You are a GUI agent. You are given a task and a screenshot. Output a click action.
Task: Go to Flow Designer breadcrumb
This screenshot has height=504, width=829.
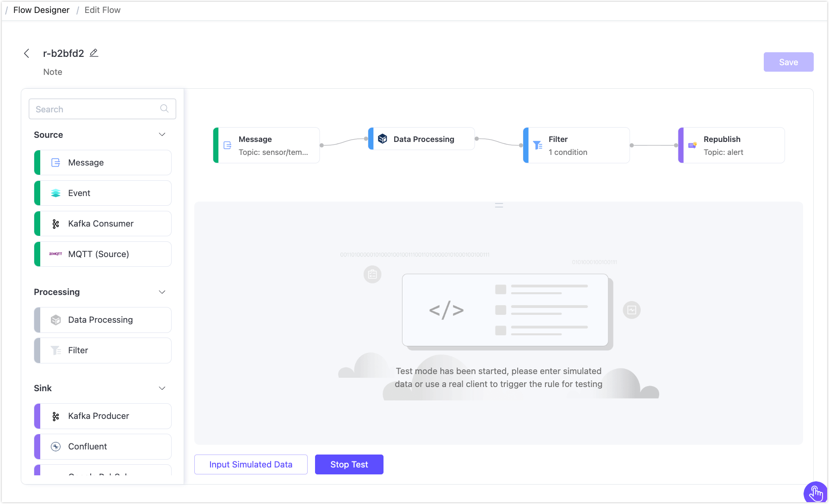tap(41, 10)
